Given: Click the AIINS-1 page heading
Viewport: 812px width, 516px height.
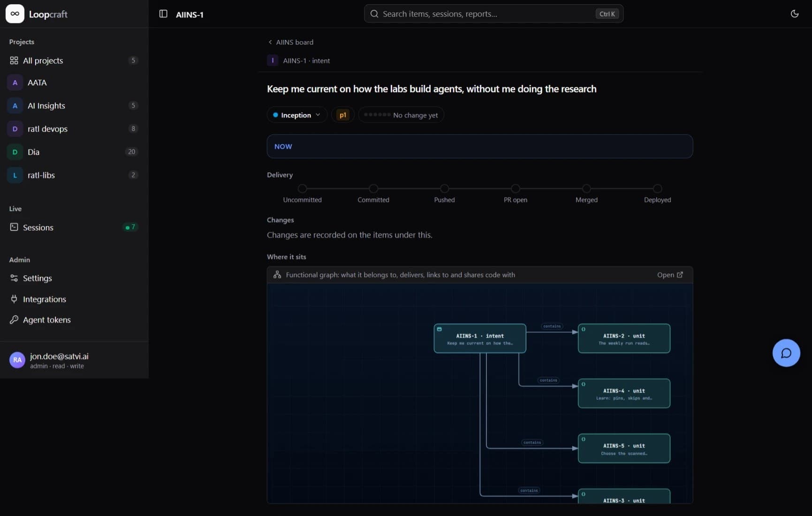Looking at the screenshot, I should pyautogui.click(x=190, y=15).
